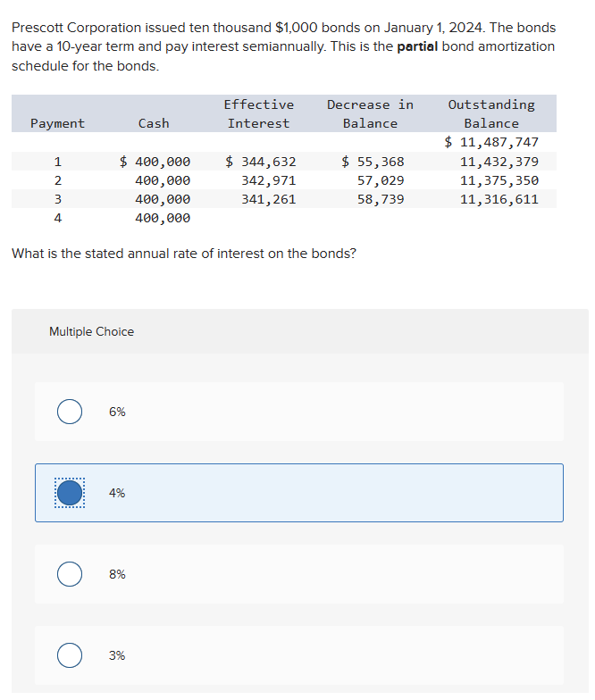
Task: Select the 4% radio button
Action: (x=70, y=493)
